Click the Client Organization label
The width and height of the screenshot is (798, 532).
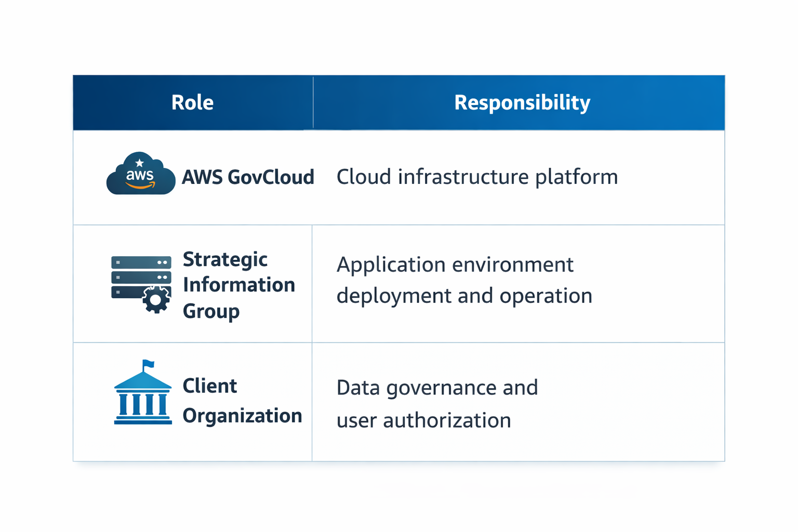(242, 401)
